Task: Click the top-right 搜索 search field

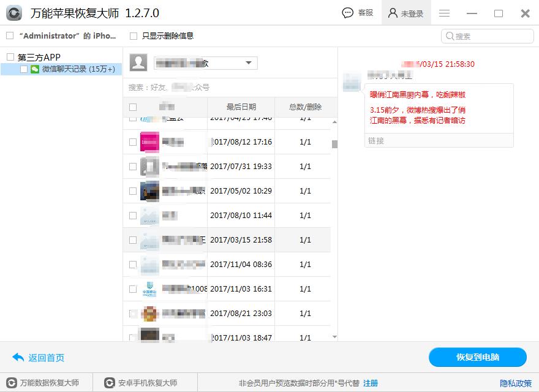Action: click(x=488, y=36)
